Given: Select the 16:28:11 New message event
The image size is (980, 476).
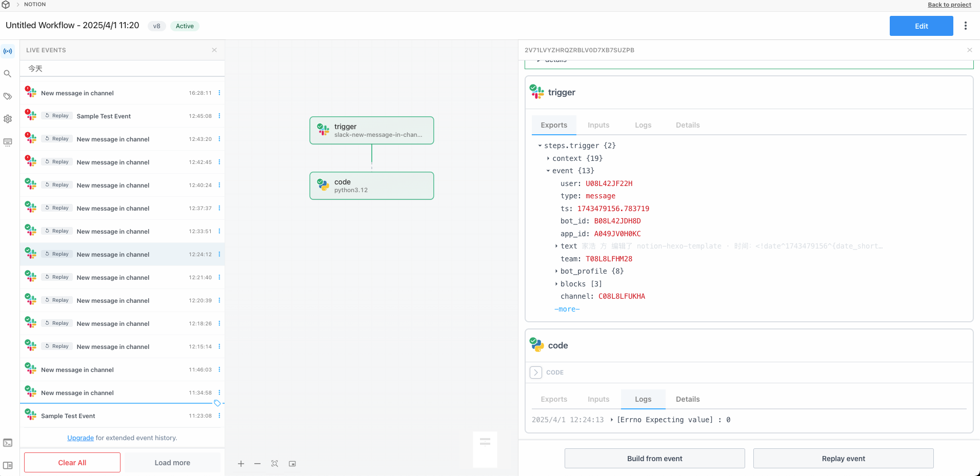Looking at the screenshot, I should coord(122,93).
